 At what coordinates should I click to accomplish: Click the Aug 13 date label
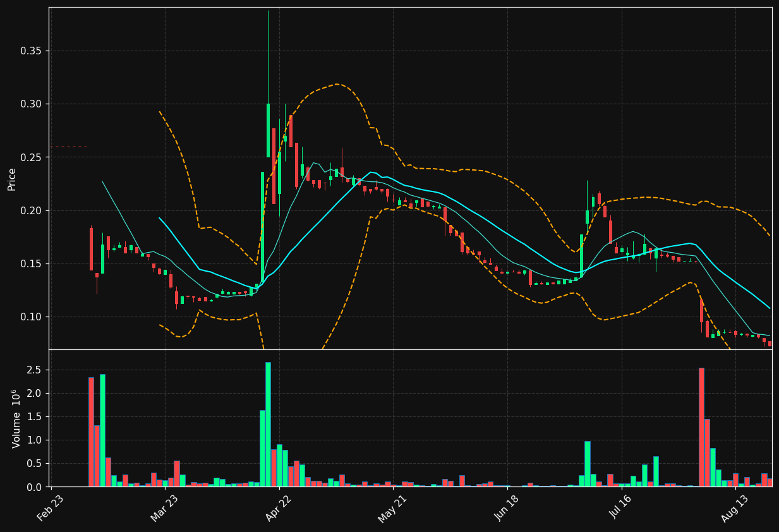click(x=734, y=508)
